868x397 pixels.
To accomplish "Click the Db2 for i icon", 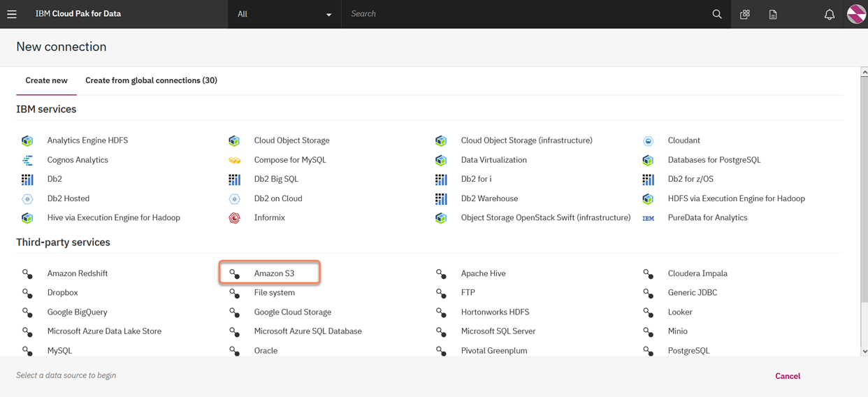I will (x=441, y=180).
